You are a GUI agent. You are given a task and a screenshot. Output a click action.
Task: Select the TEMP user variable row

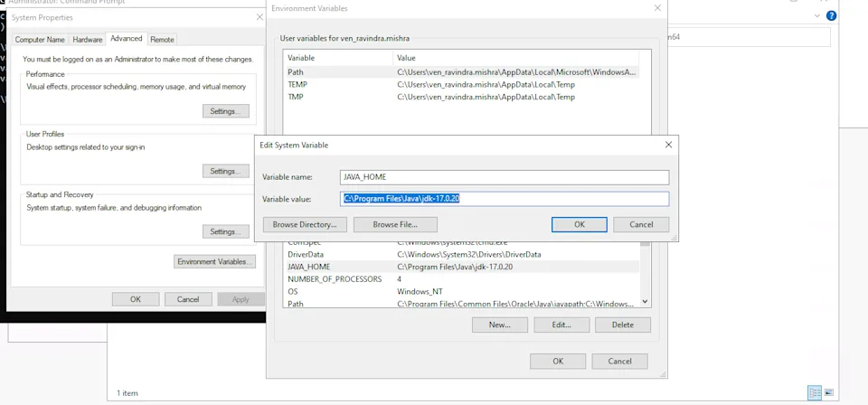462,85
